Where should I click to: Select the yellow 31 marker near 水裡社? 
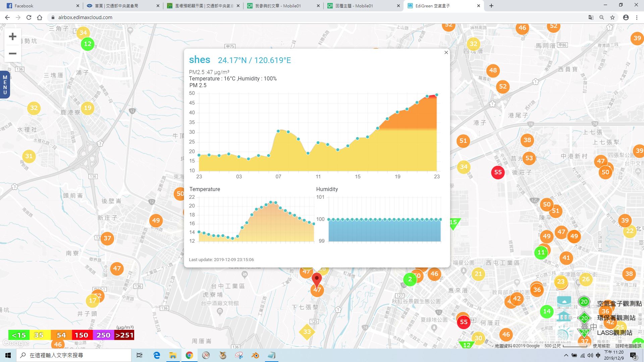29,156
